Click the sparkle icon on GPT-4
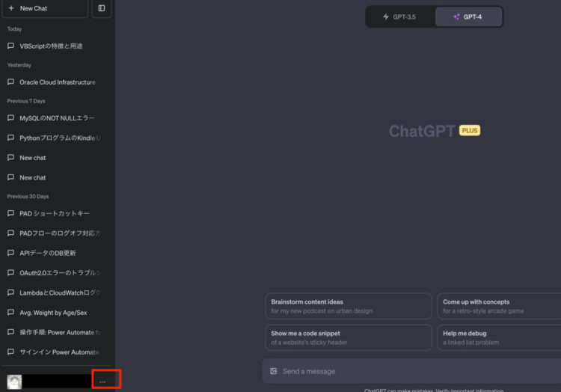Screen dimensions: 561x392 tap(456, 16)
